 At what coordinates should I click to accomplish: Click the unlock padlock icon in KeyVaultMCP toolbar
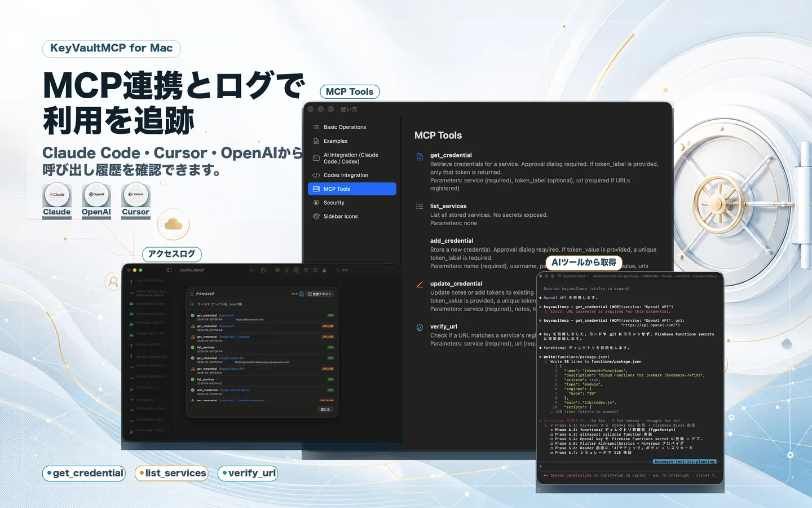coord(287,270)
